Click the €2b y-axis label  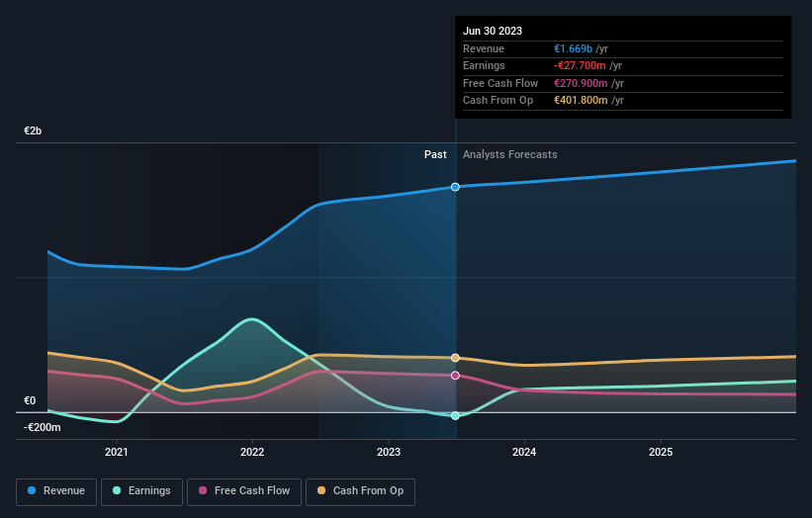pyautogui.click(x=33, y=130)
